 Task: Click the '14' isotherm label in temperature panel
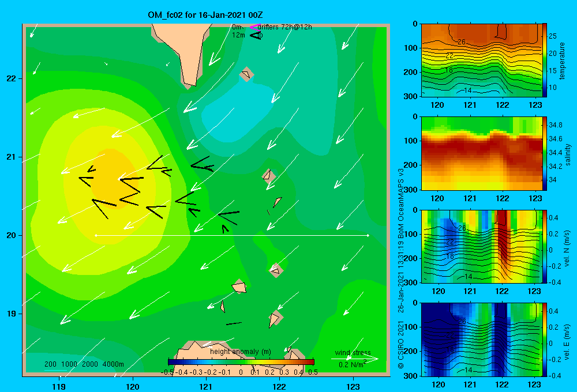click(468, 90)
